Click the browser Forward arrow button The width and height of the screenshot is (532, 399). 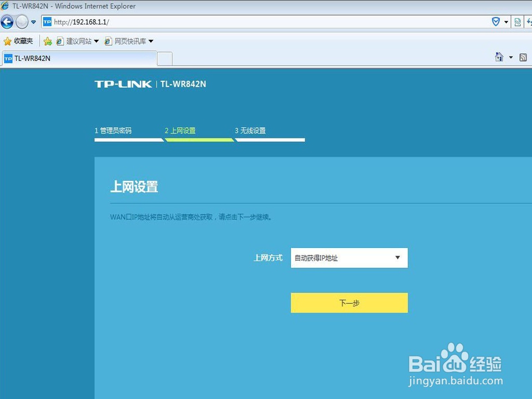[22, 22]
